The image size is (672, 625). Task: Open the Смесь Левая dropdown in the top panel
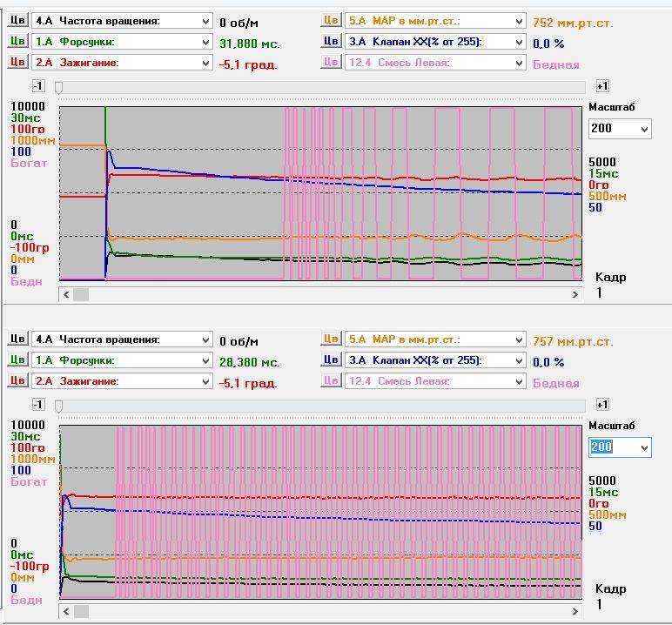coord(519,63)
